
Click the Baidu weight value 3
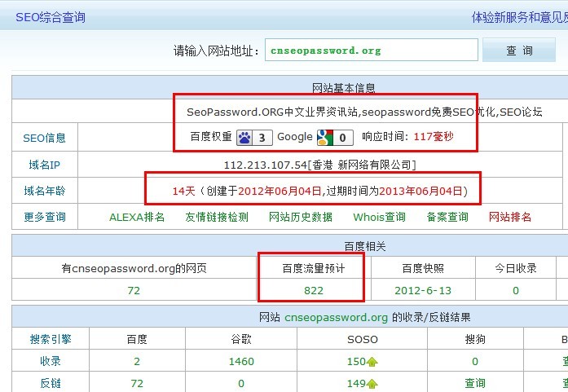(x=262, y=138)
